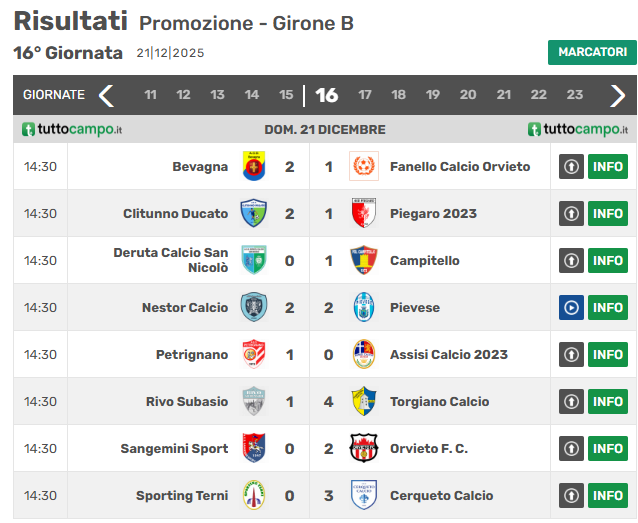Click the Campitello team crest icon

[364, 260]
